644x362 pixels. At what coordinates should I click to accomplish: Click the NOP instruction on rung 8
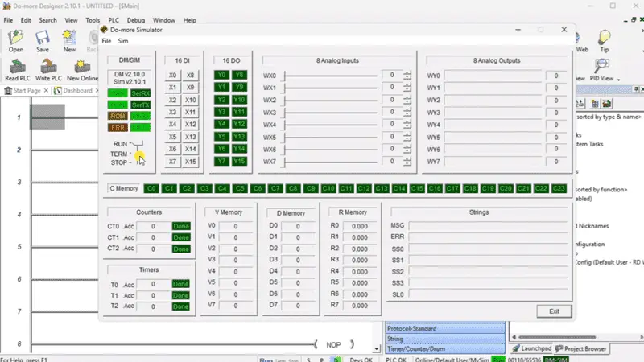click(x=333, y=345)
